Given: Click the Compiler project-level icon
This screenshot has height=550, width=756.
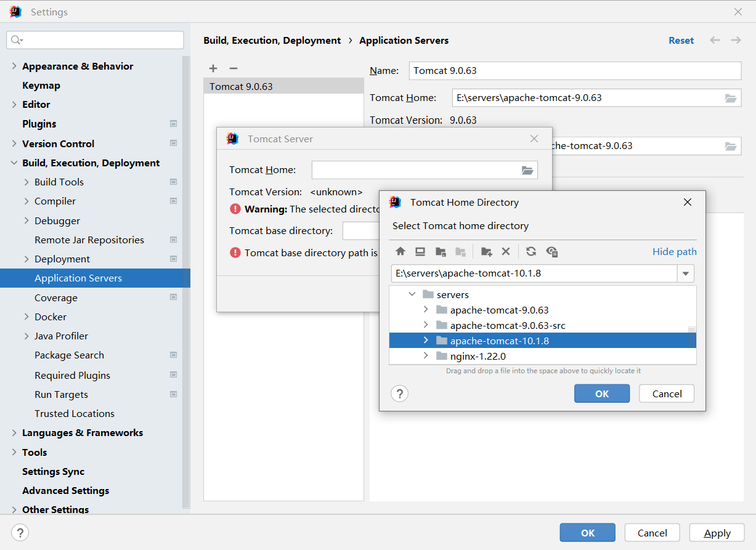Looking at the screenshot, I should point(173,201).
